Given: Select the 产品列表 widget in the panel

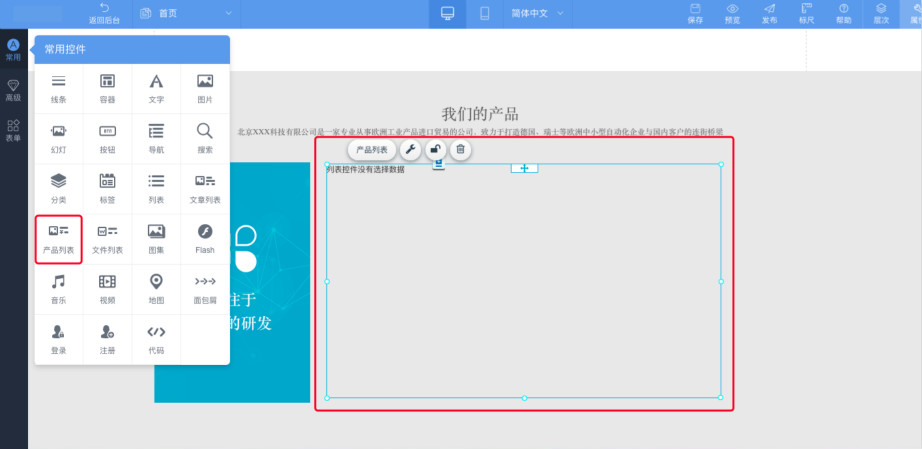Looking at the screenshot, I should pos(58,238).
